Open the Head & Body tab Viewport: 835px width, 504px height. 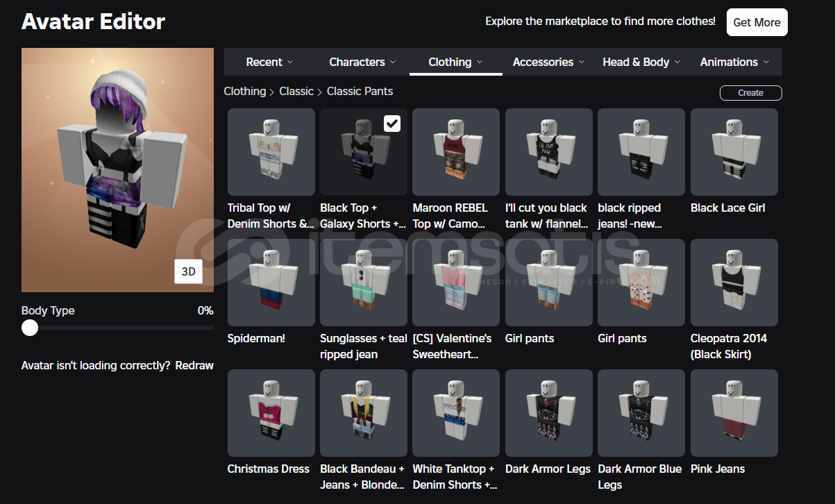(642, 62)
